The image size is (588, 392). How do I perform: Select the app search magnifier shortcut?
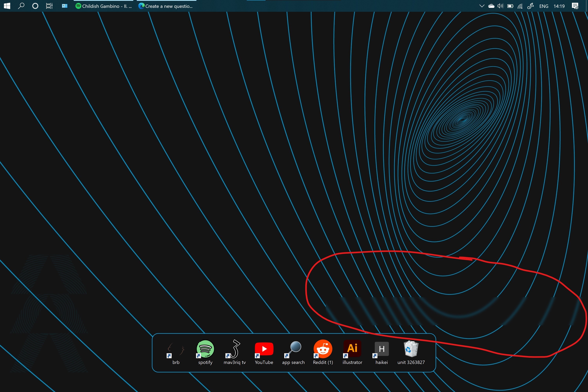293,352
